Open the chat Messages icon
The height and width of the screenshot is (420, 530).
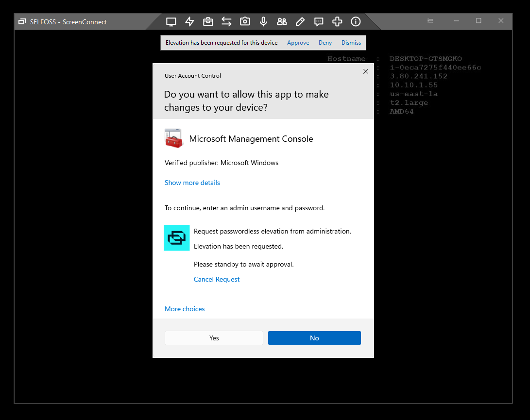pyautogui.click(x=319, y=22)
